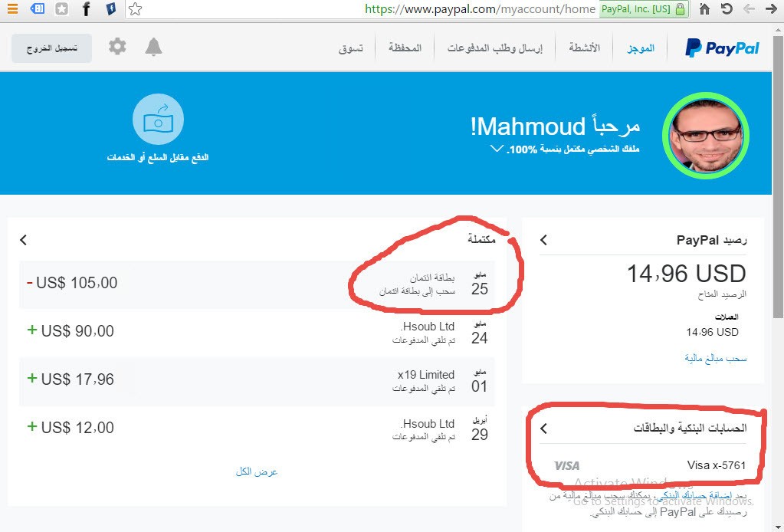Click the browser back arrow

[x=749, y=8]
